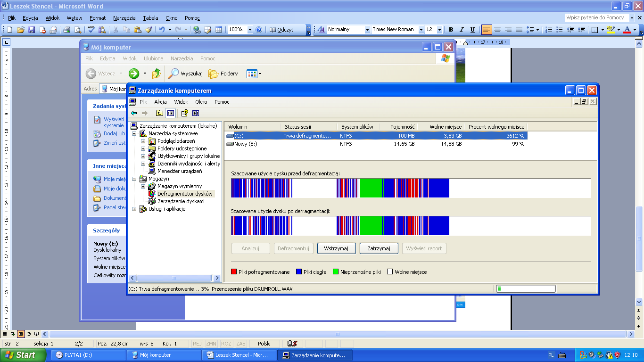Open Akcja menu in Zarządzanie komputerem

pos(160,102)
